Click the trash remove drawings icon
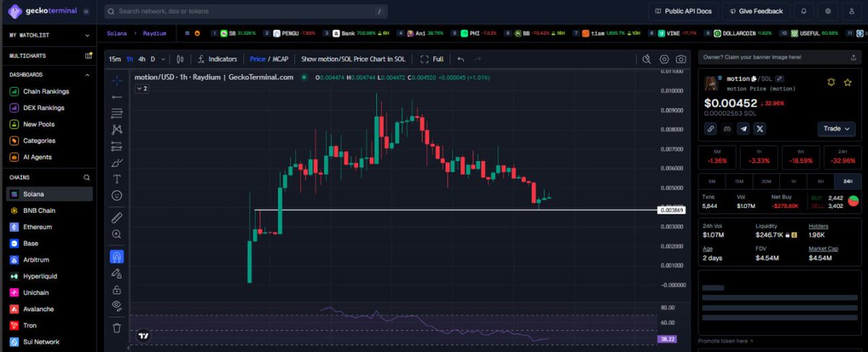 click(x=117, y=327)
